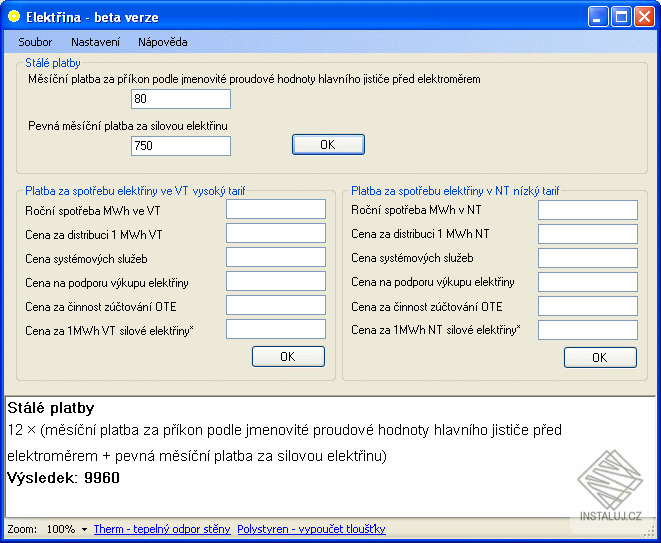Viewport: 661px width, 543px height.
Task: Focus the Roční spotřeba MWh ve VT field
Action: coord(276,209)
